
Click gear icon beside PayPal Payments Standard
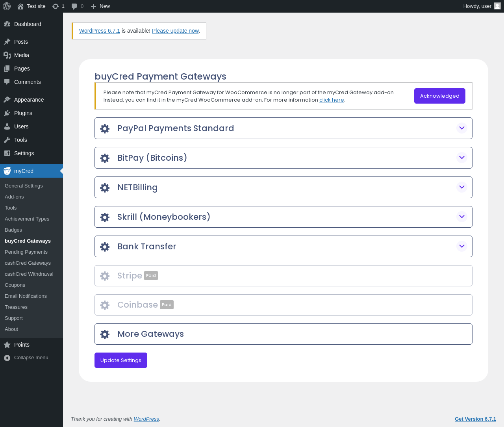pos(105,128)
